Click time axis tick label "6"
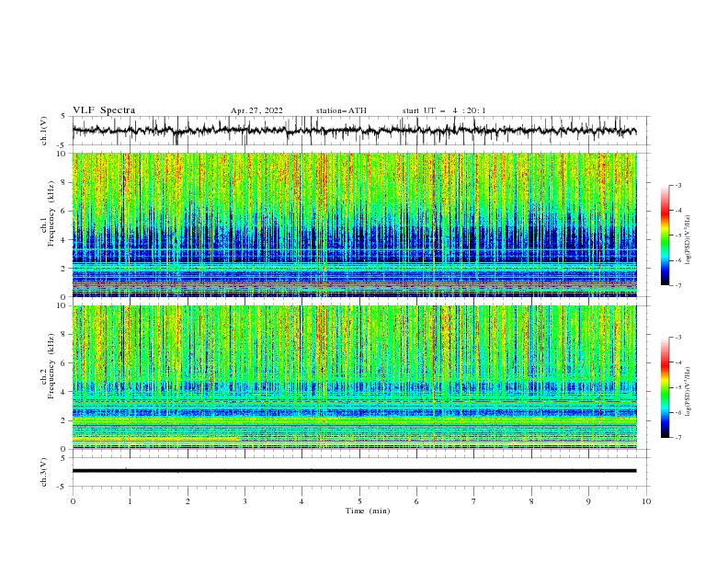Viewport: 728px width, 563px height. pyautogui.click(x=416, y=501)
